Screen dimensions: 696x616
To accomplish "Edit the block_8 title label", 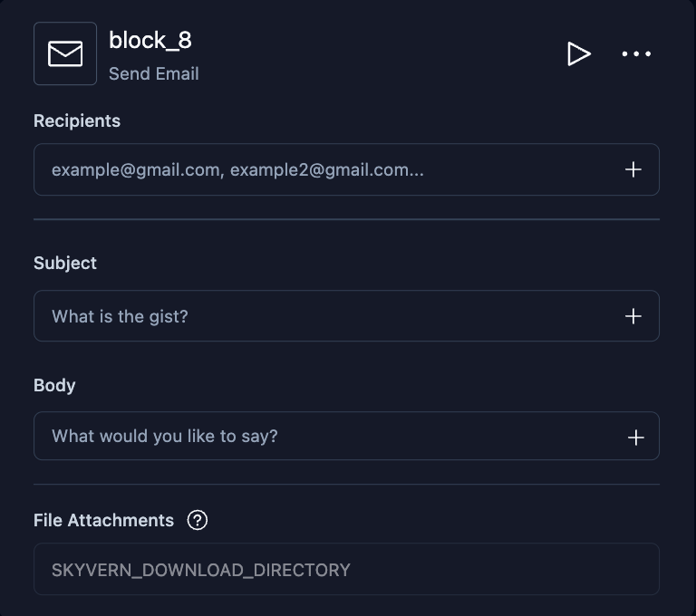I will tap(150, 40).
